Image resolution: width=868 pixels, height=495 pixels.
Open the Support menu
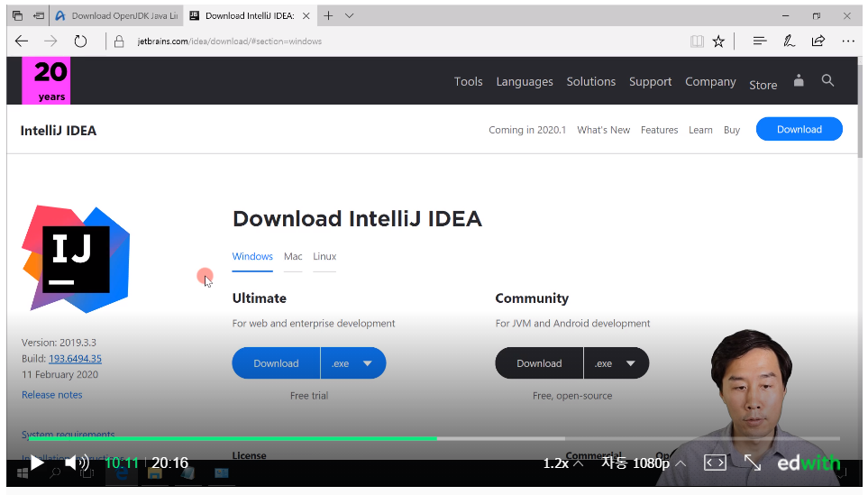coord(650,81)
